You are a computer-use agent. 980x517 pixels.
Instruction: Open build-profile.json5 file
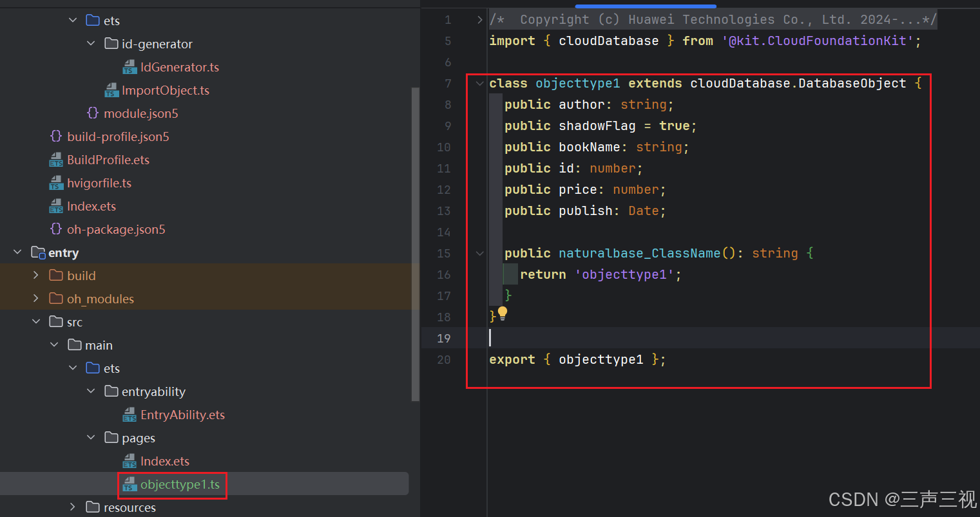pyautogui.click(x=118, y=136)
